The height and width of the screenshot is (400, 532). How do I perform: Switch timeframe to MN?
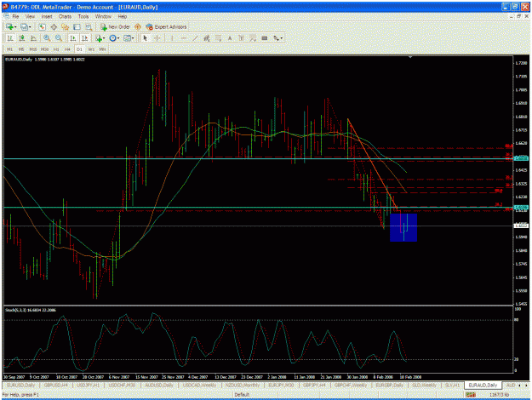[x=102, y=49]
